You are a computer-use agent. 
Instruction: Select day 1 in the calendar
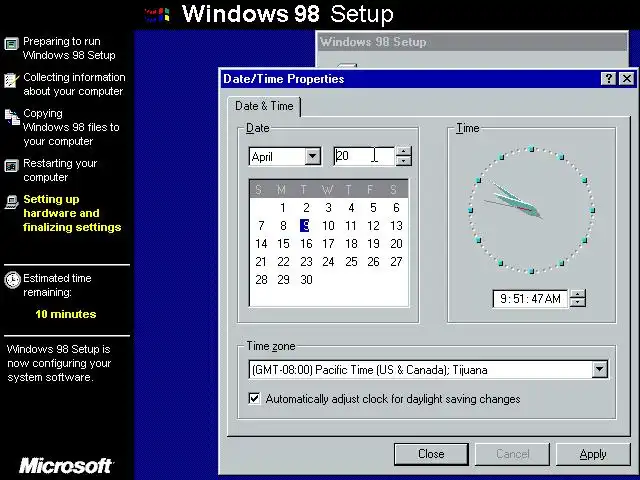pos(283,208)
